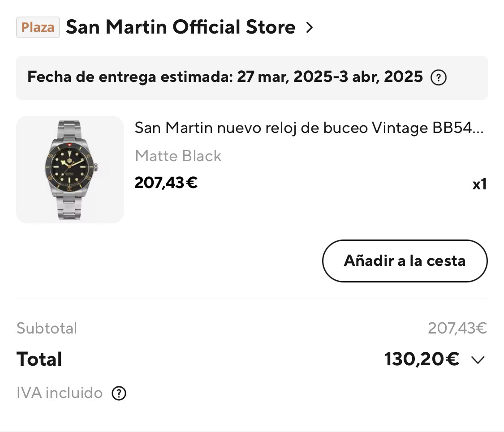Click the Subtotal label
Screen dimensions: 504x432
pyautogui.click(x=47, y=328)
